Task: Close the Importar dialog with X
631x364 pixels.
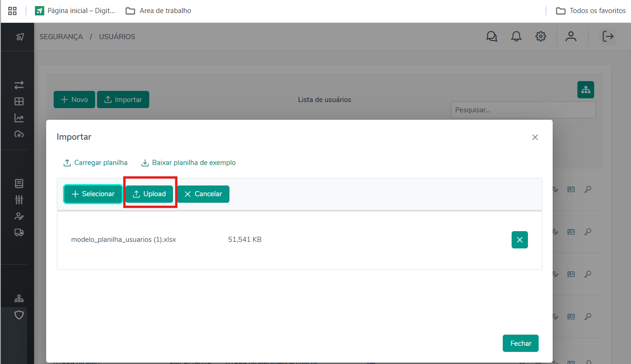Action: (x=535, y=137)
